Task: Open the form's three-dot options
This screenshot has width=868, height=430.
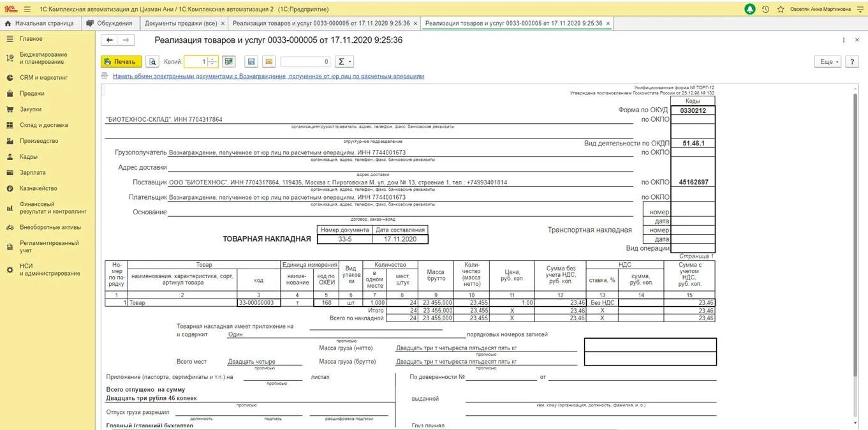Action: click(x=844, y=40)
